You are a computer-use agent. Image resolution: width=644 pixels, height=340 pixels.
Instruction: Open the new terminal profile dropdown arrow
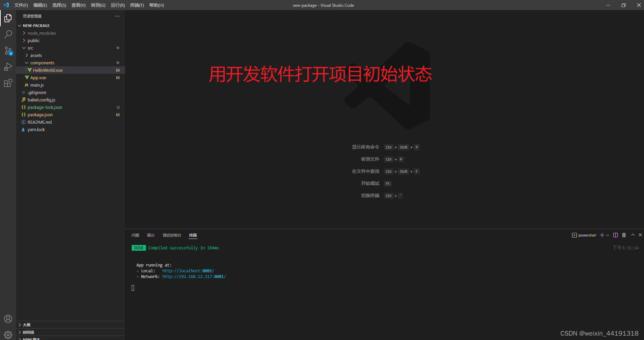point(608,235)
